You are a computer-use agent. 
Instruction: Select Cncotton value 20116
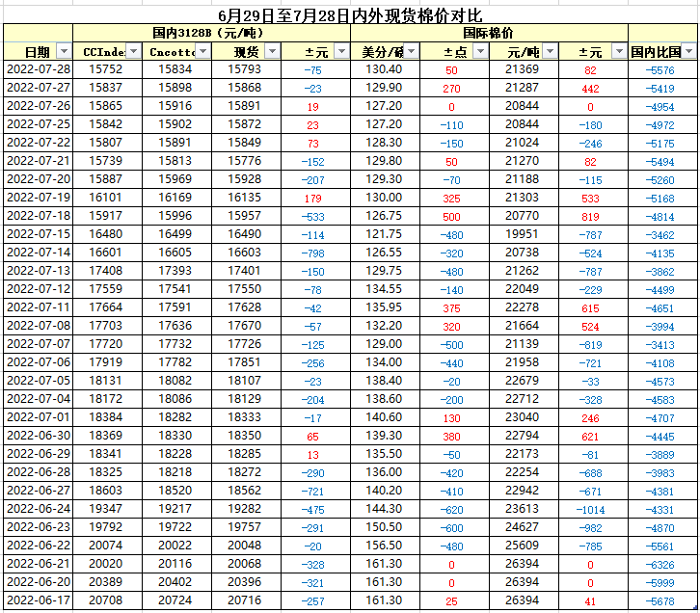pos(176,564)
